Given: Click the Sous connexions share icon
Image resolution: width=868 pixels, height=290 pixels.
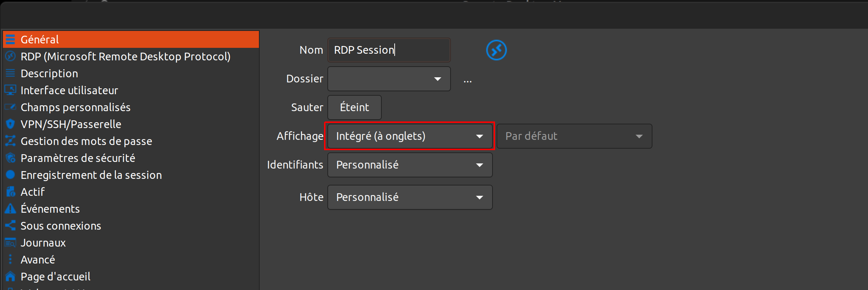Looking at the screenshot, I should pyautogui.click(x=10, y=226).
